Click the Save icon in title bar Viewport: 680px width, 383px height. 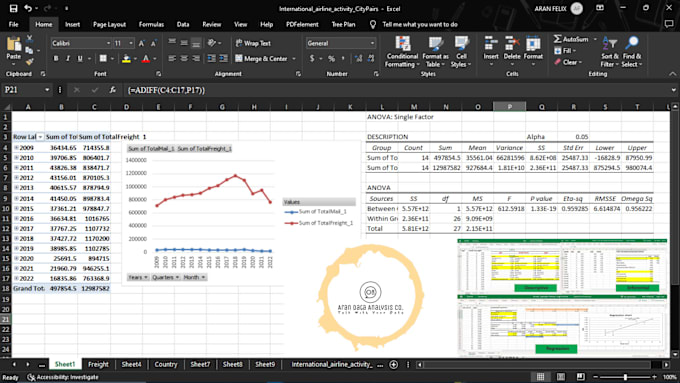click(13, 8)
